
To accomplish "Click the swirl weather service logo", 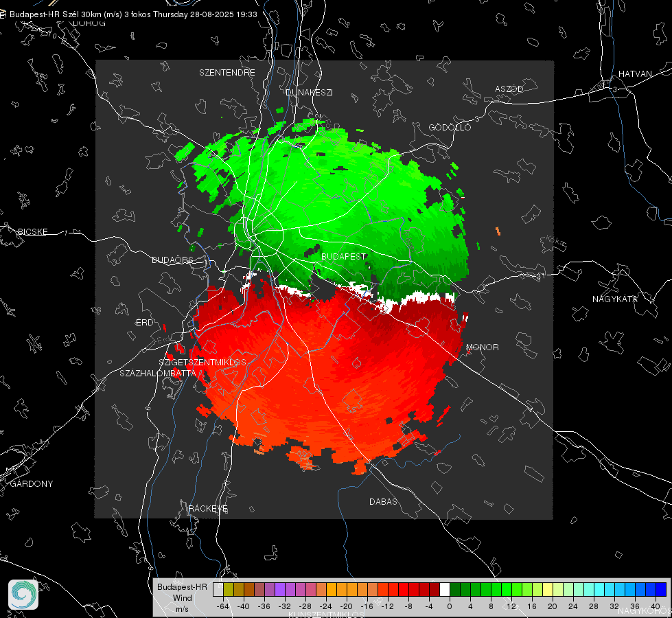I will (23, 595).
